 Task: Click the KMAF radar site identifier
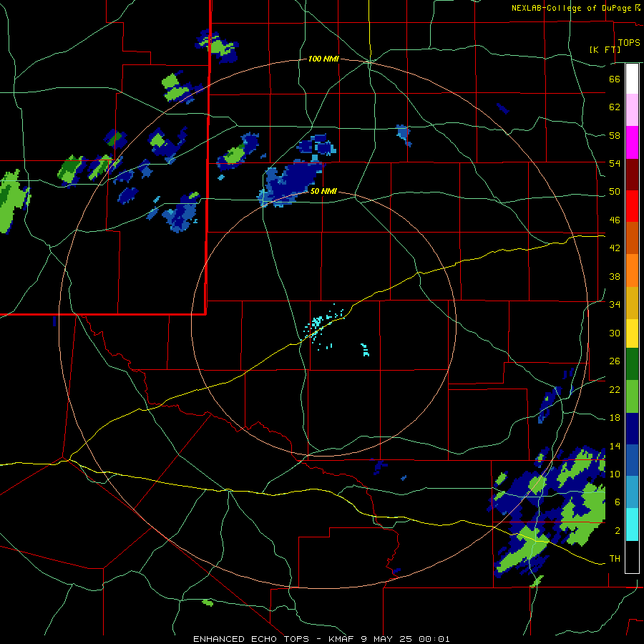point(341,639)
